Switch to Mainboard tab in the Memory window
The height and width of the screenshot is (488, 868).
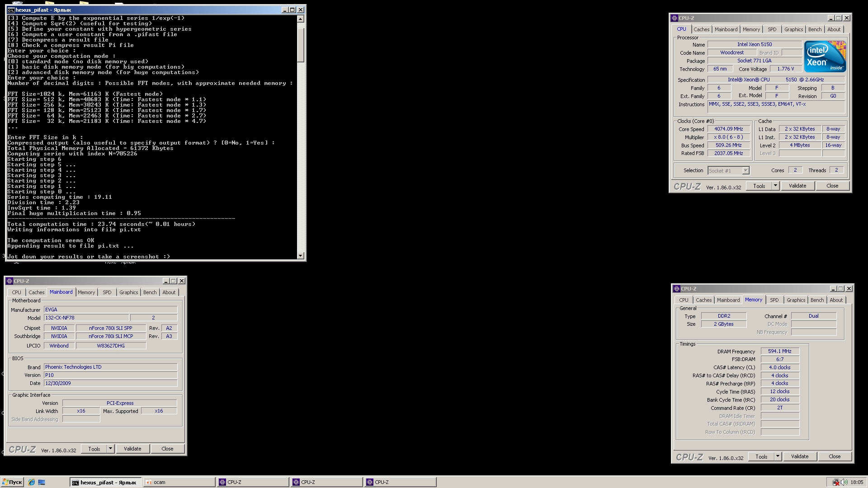pos(728,300)
